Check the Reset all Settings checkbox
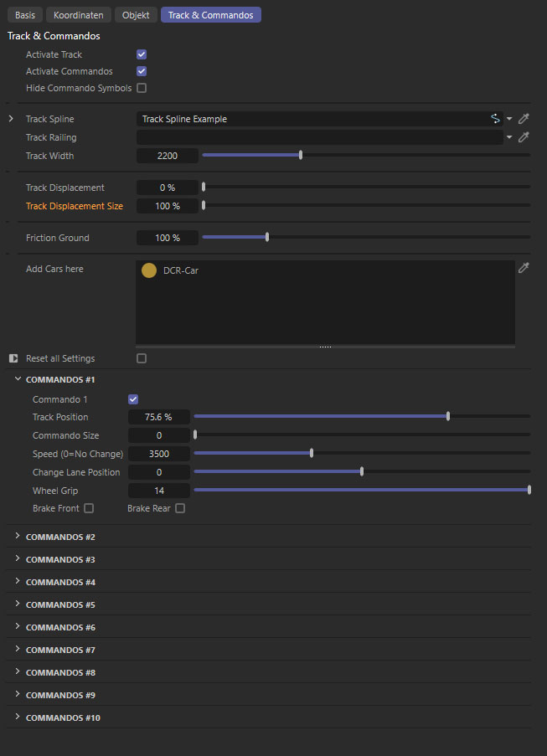Image resolution: width=547 pixels, height=756 pixels. [142, 358]
